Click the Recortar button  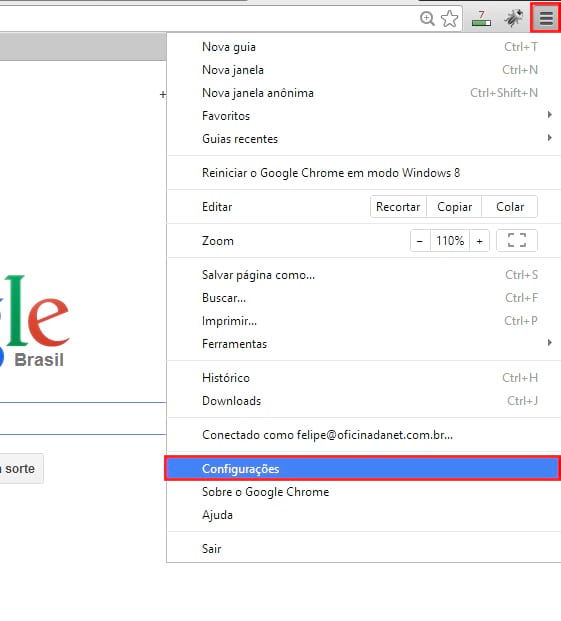[x=398, y=206]
